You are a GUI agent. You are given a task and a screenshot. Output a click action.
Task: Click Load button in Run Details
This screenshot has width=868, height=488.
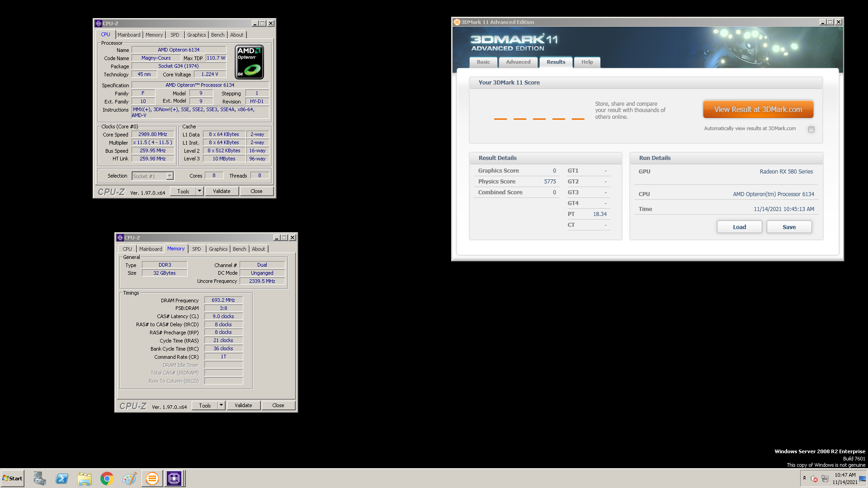[x=739, y=227]
